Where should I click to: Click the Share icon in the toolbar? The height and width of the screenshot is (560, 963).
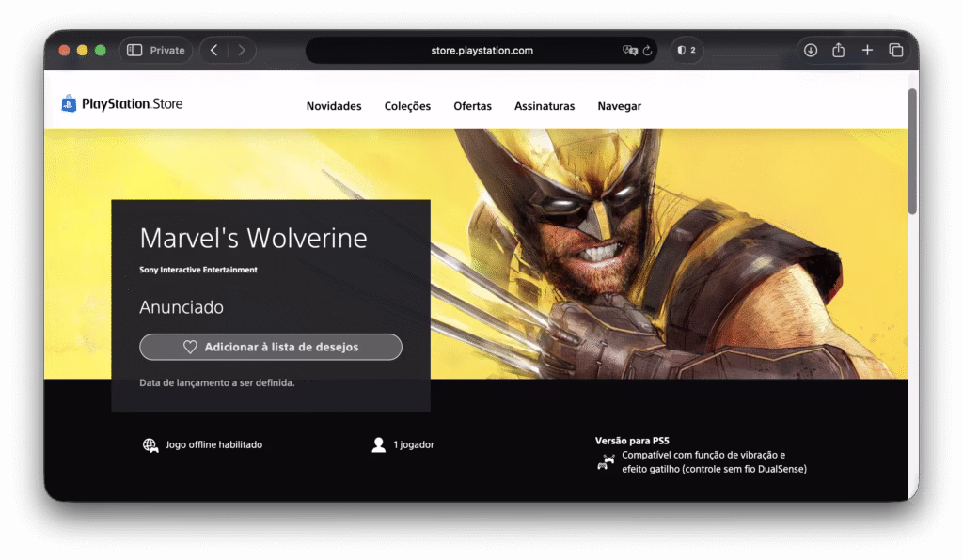coord(837,50)
